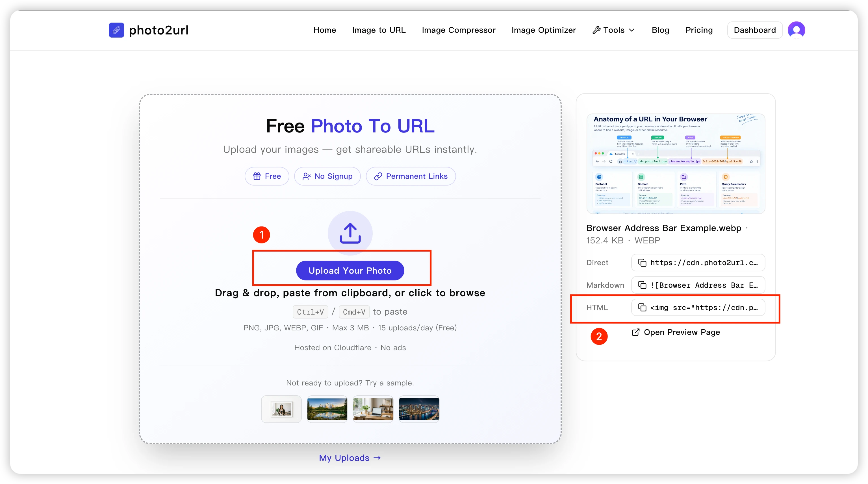Viewport: 868px width, 484px height.
Task: Click 'Hosted on Cloudflare · No ads' text
Action: pos(350,348)
